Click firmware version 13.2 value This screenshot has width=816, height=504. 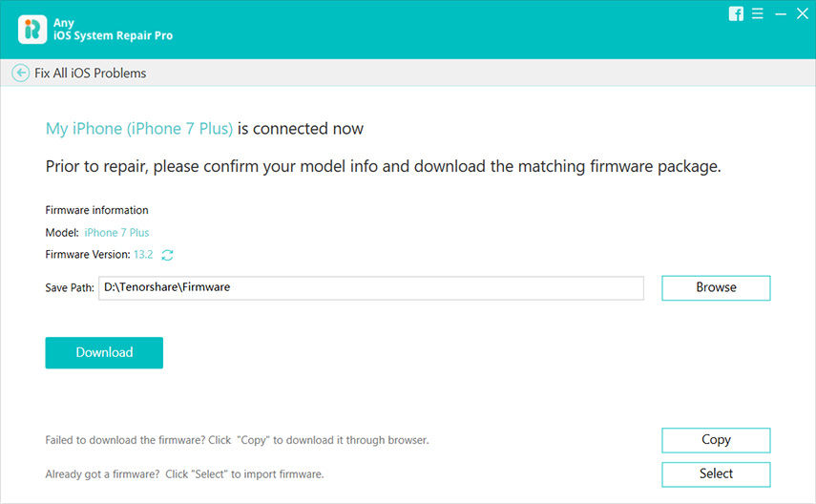[143, 255]
